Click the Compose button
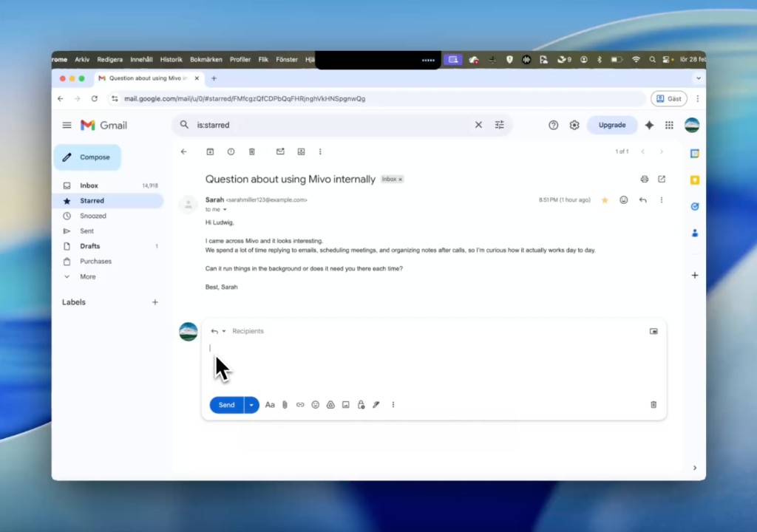The image size is (757, 532). [87, 157]
